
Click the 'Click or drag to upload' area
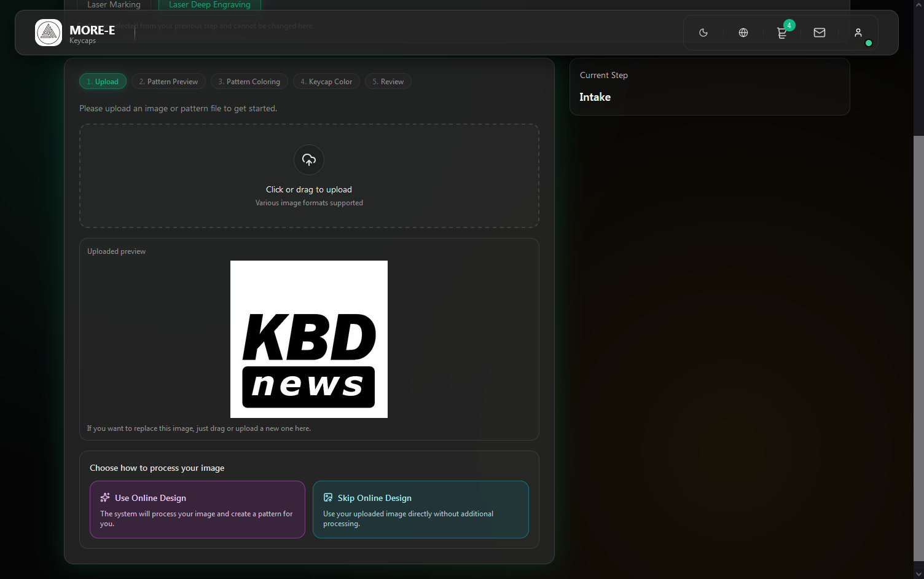(x=309, y=176)
